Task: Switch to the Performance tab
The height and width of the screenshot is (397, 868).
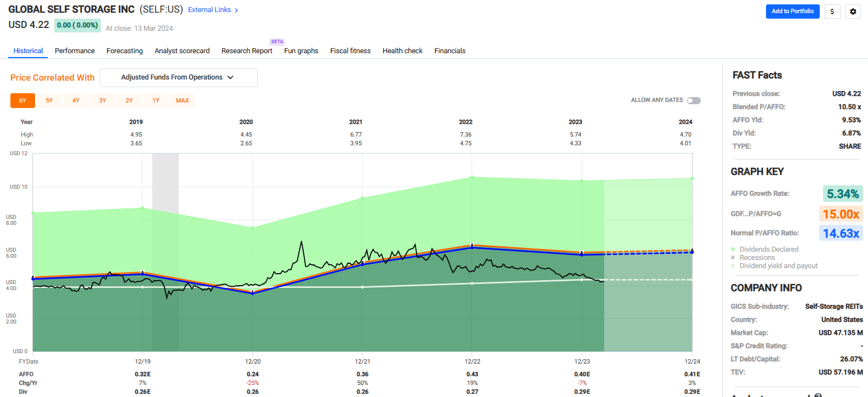Action: pyautogui.click(x=75, y=51)
